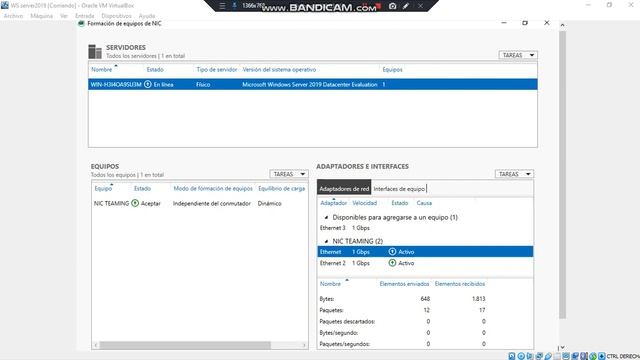The height and width of the screenshot is (360, 640).
Task: Open the Dispositivos menu
Action: 116,16
